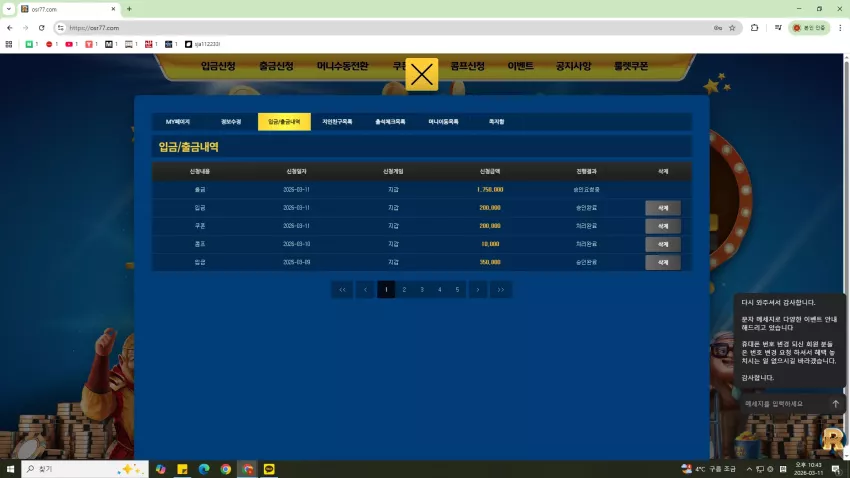This screenshot has height=478, width=850.
Task: Click the 2026-03-10 date cell
Action: [x=297, y=244]
